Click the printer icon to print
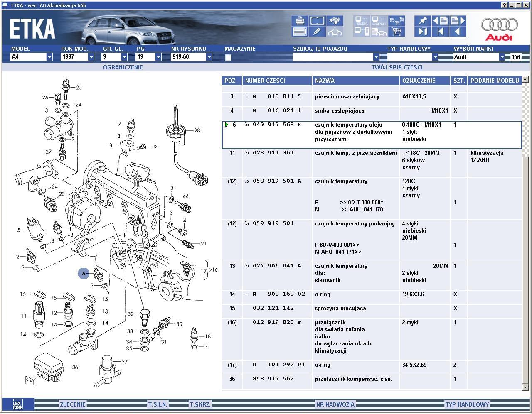 click(x=300, y=21)
